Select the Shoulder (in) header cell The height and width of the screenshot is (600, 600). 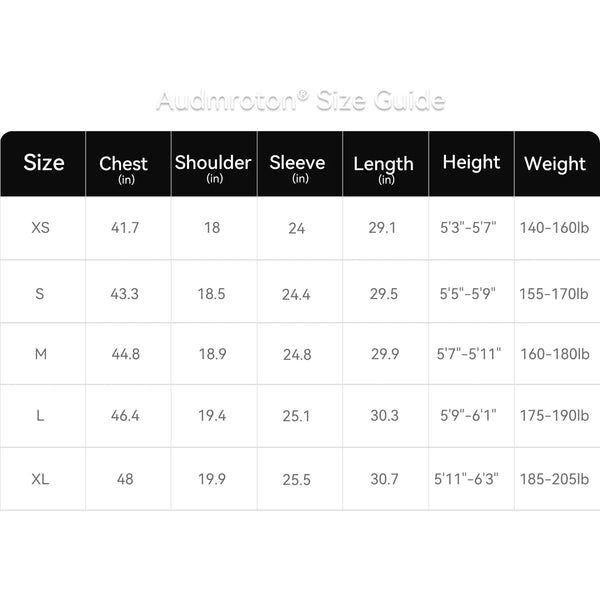[x=214, y=163]
